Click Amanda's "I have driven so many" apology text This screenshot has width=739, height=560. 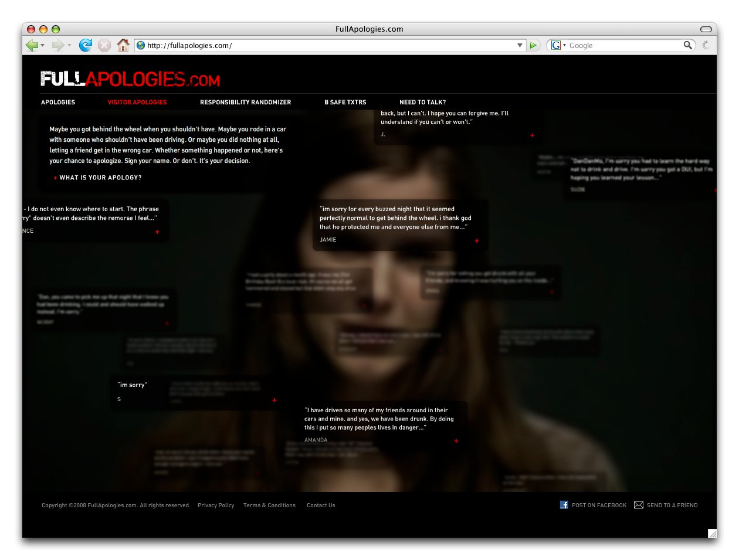point(379,419)
